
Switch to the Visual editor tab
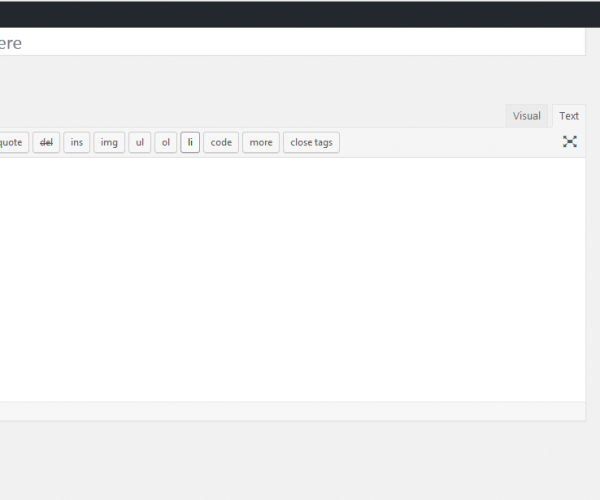point(526,116)
